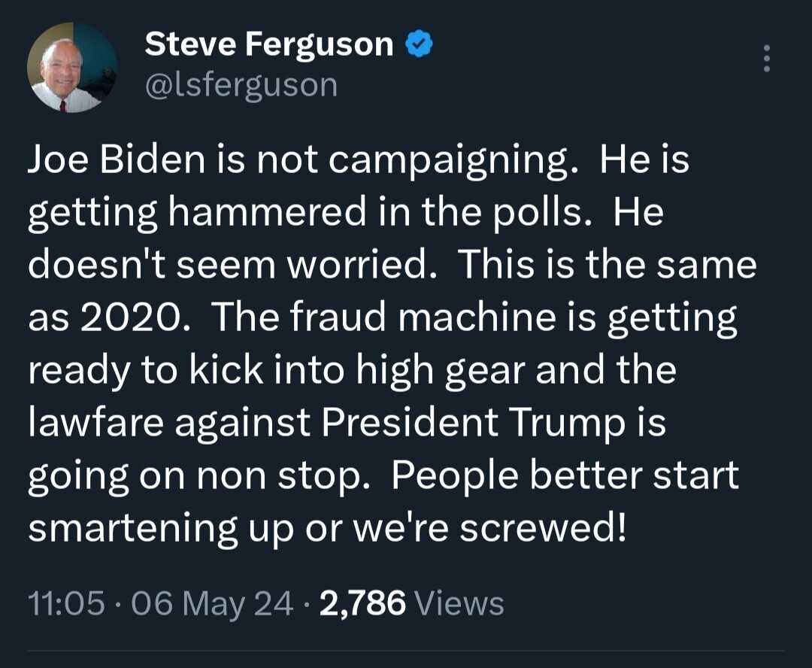
Task: Open the 2,786 Views count
Action: tap(411, 603)
